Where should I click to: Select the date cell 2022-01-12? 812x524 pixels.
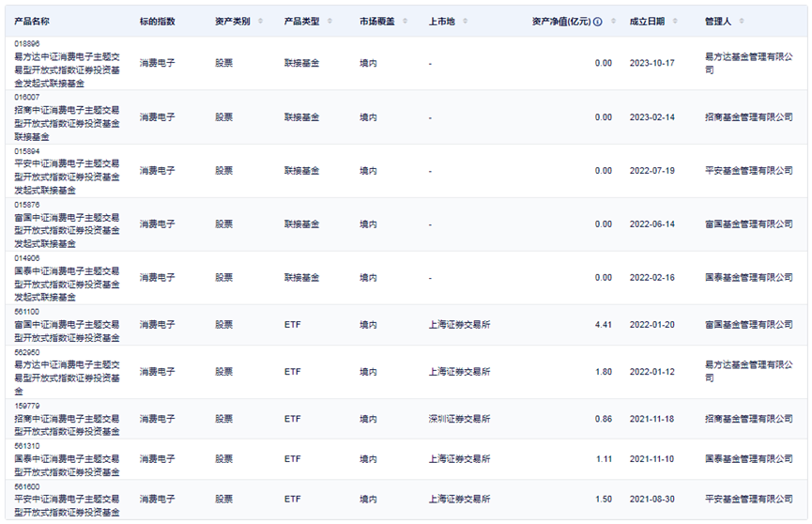(x=652, y=372)
